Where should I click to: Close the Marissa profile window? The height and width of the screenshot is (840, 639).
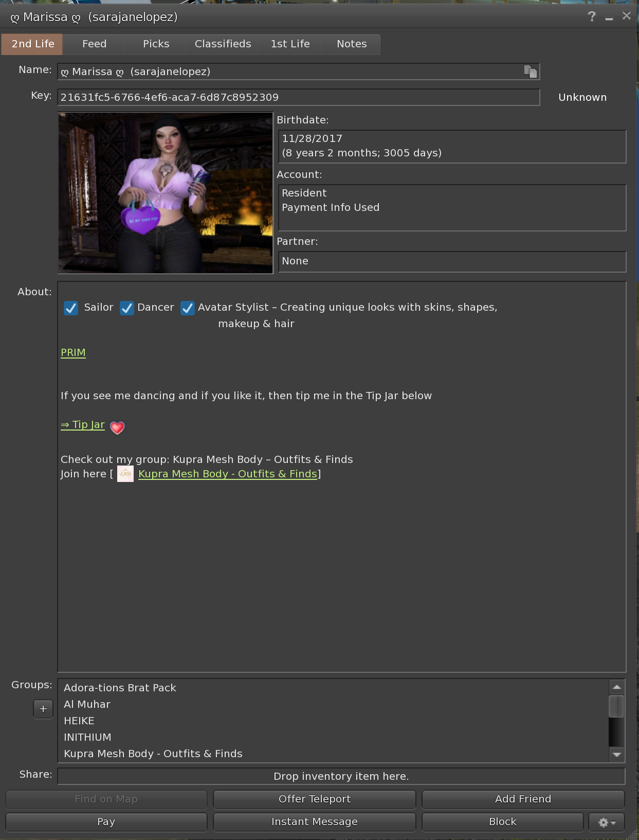tap(626, 16)
